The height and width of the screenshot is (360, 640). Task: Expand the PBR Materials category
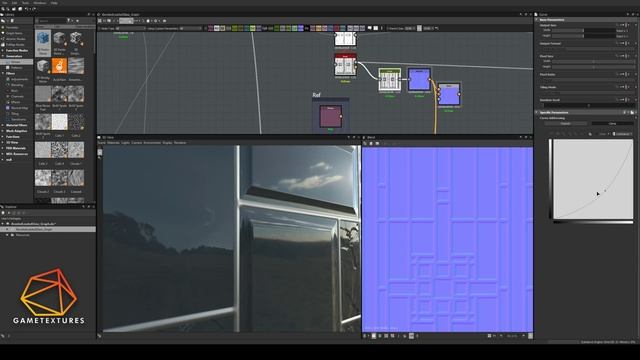tap(3, 148)
